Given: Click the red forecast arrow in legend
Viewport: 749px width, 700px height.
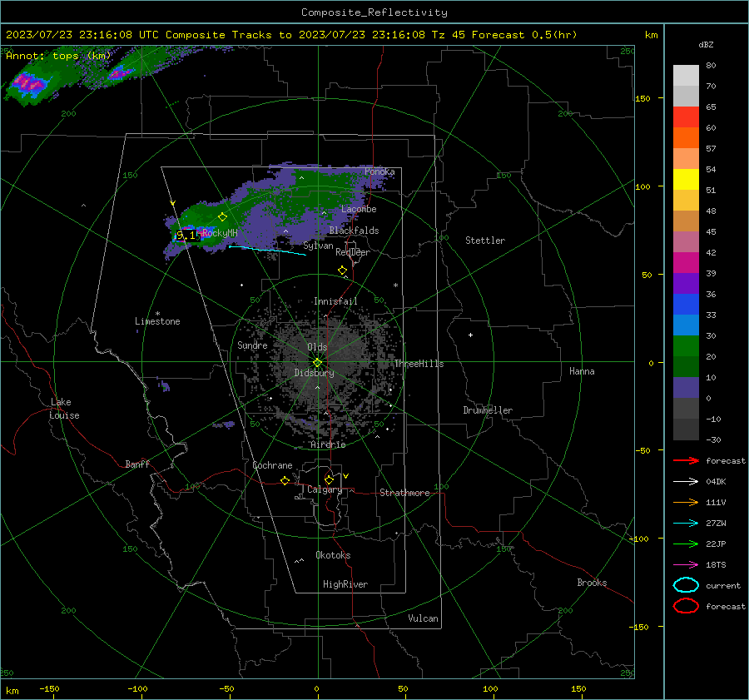Looking at the screenshot, I should tap(686, 460).
